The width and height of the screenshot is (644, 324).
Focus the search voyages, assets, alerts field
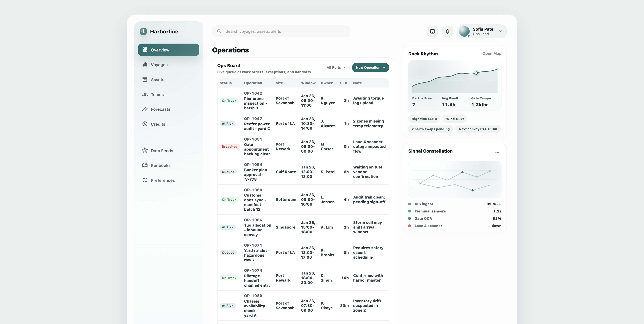tap(281, 32)
